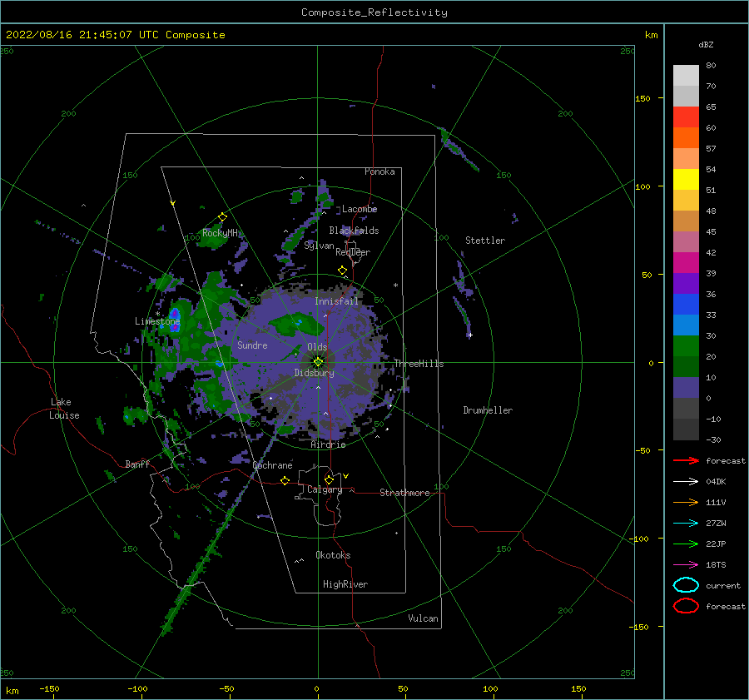Image resolution: width=749 pixels, height=700 pixels.
Task: Click the blue-magenta storm cell near Limestone
Action: 175,319
